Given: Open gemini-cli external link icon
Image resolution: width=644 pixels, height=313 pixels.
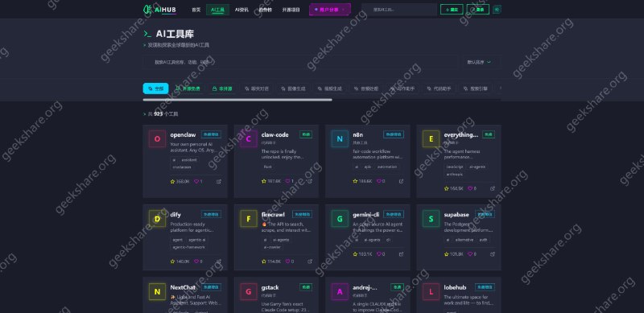Looking at the screenshot, I should pos(401,254).
